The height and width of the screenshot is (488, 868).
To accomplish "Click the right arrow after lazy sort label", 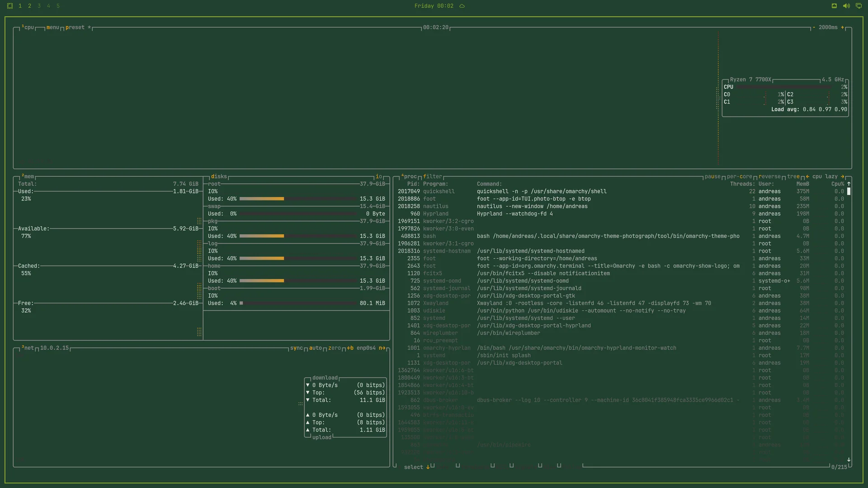I will coord(842,177).
